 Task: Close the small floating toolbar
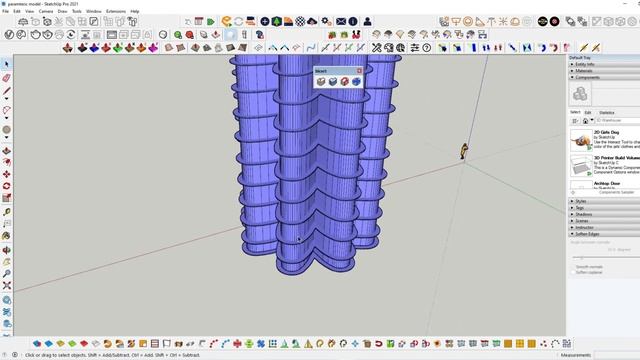[359, 71]
